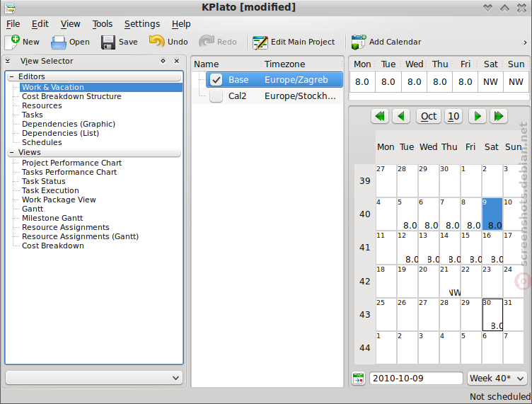Click the Add Calendar text button

[395, 42]
